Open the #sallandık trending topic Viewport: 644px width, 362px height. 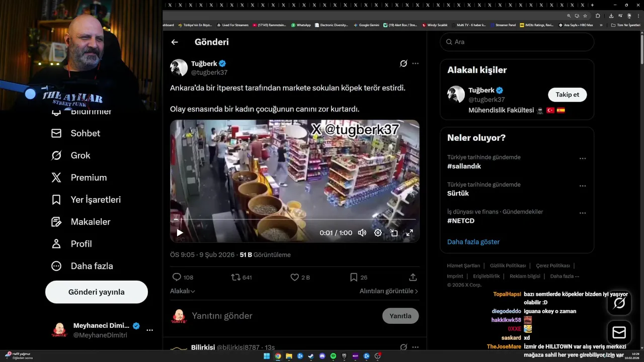tap(464, 166)
